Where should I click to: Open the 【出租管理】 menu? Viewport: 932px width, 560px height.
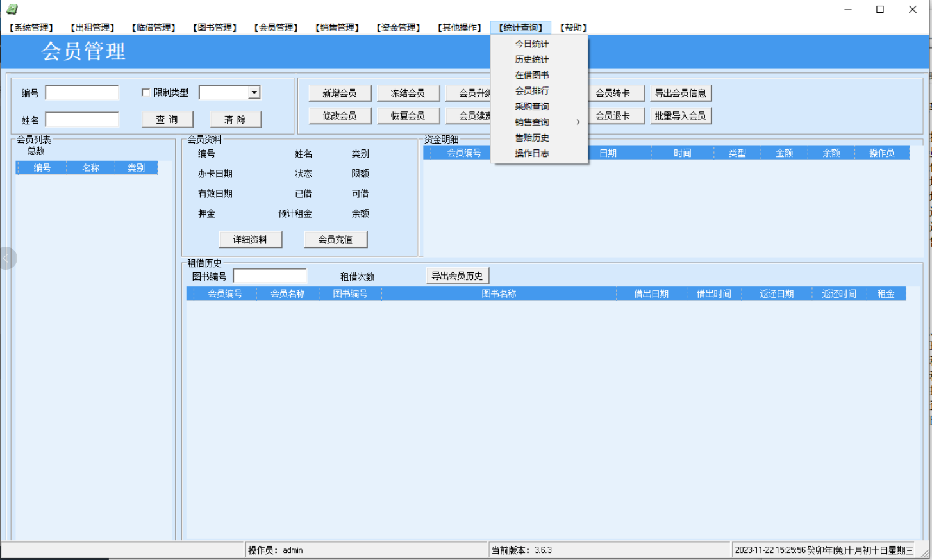(x=92, y=28)
